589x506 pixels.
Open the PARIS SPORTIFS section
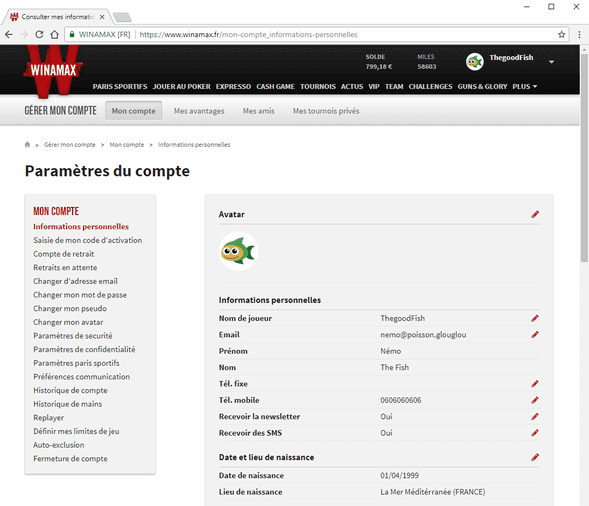click(x=120, y=86)
